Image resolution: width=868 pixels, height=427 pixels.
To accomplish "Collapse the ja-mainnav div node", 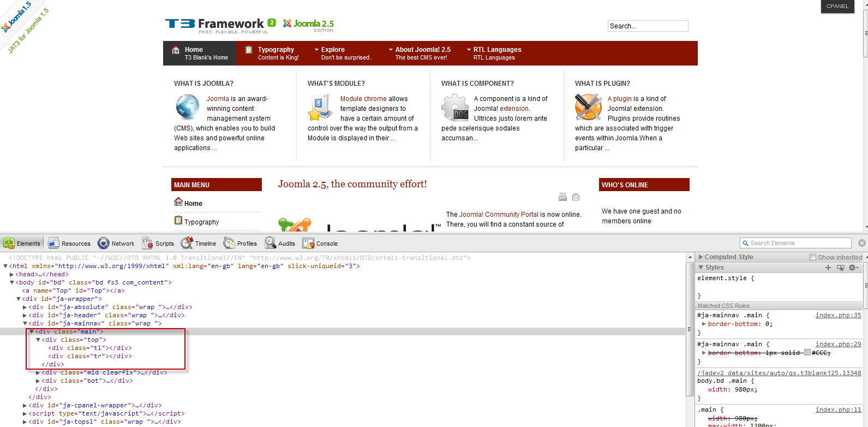I will [x=25, y=323].
